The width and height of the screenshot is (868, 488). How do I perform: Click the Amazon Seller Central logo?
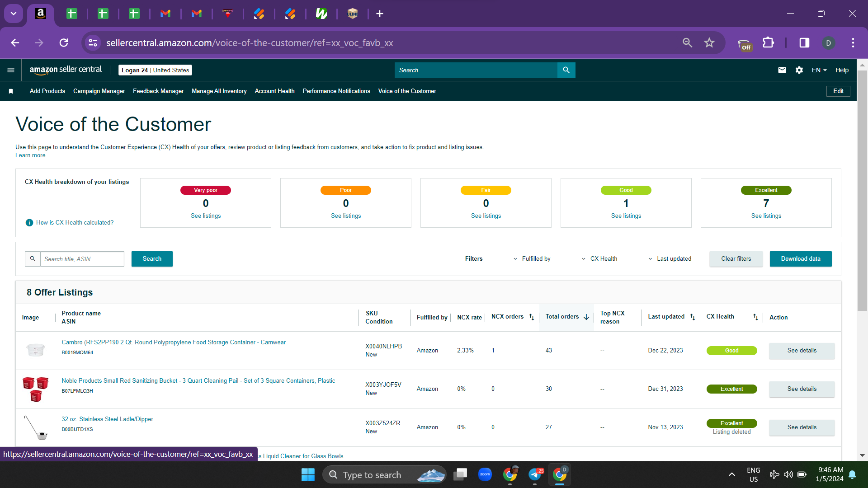(x=66, y=70)
